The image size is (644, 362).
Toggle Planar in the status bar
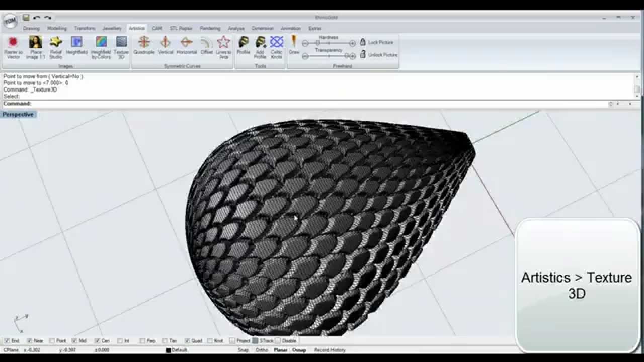pos(280,350)
